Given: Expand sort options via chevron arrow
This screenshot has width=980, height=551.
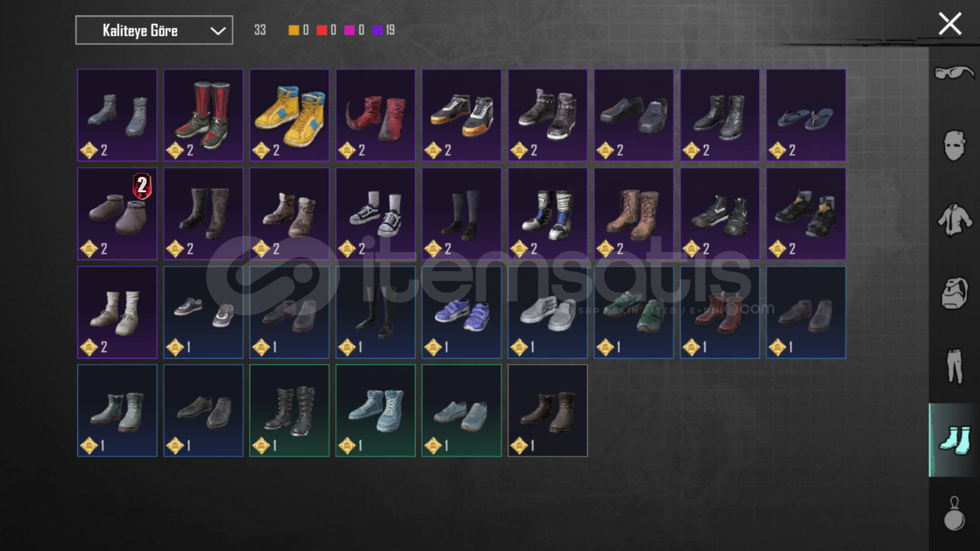Looking at the screenshot, I should click(218, 31).
